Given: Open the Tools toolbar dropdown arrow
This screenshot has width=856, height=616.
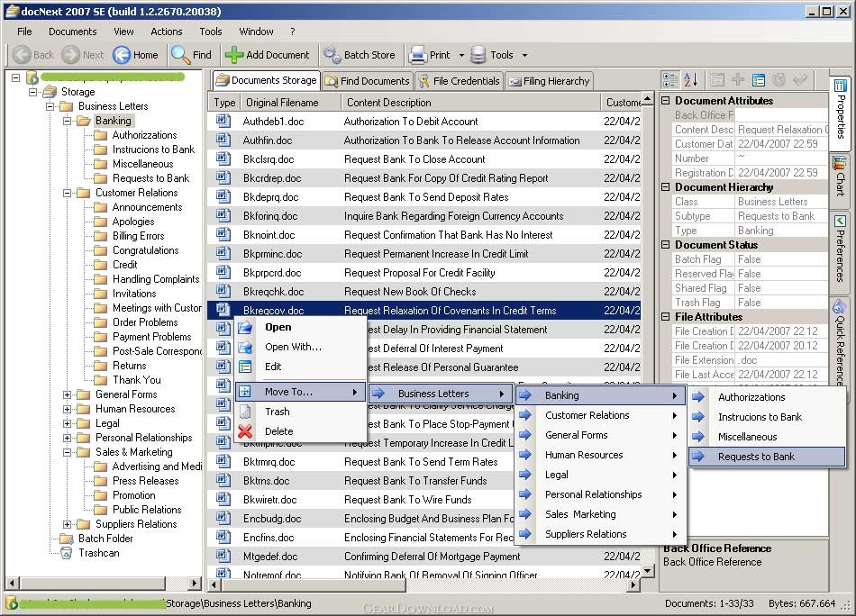Looking at the screenshot, I should (x=524, y=55).
